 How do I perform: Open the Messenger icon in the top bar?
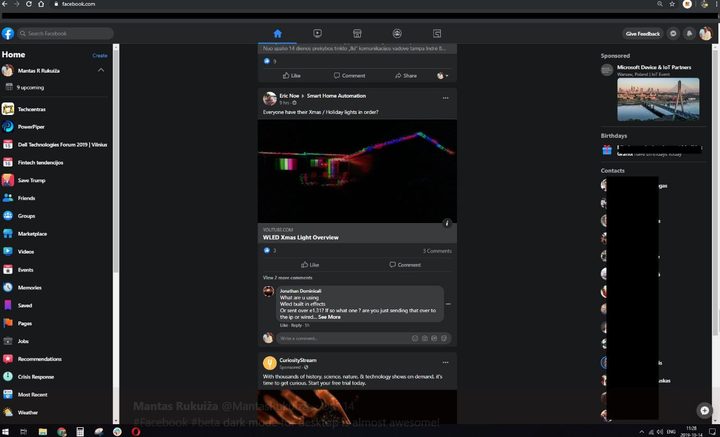[x=673, y=33]
